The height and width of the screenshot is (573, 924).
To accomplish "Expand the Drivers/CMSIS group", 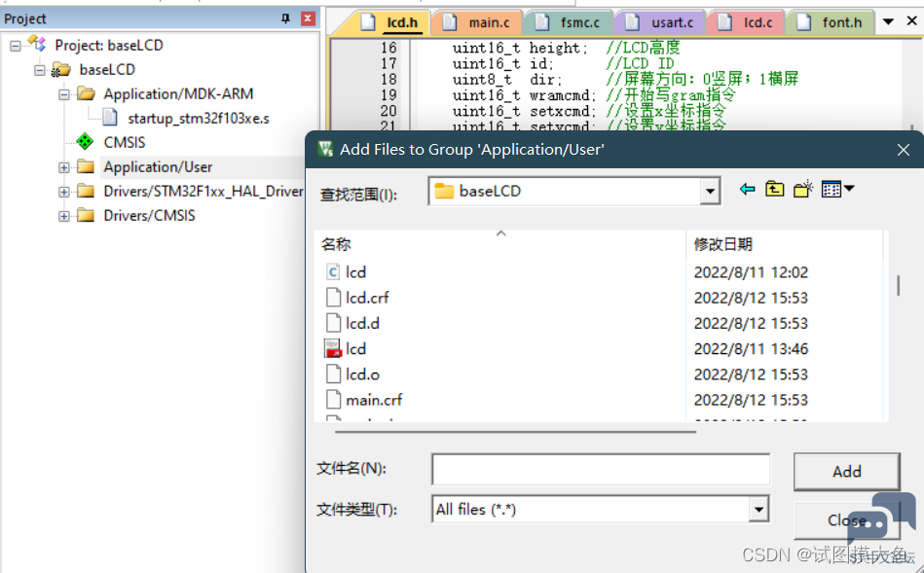I will coord(63,216).
